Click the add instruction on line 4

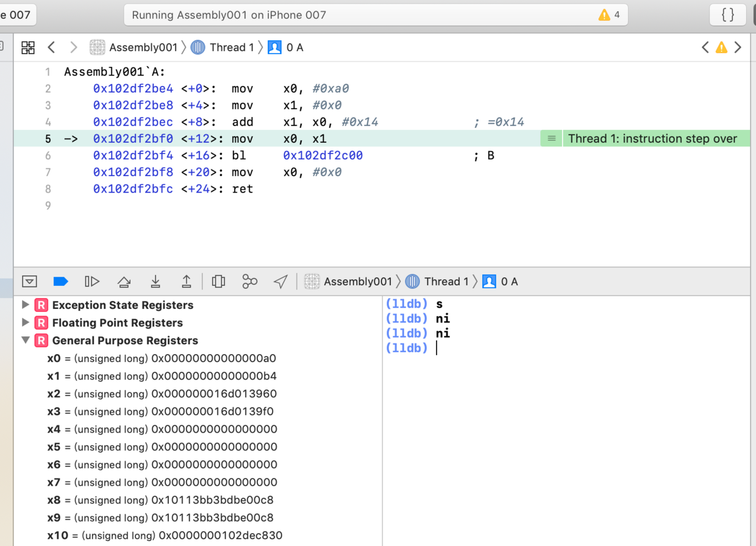(x=242, y=122)
